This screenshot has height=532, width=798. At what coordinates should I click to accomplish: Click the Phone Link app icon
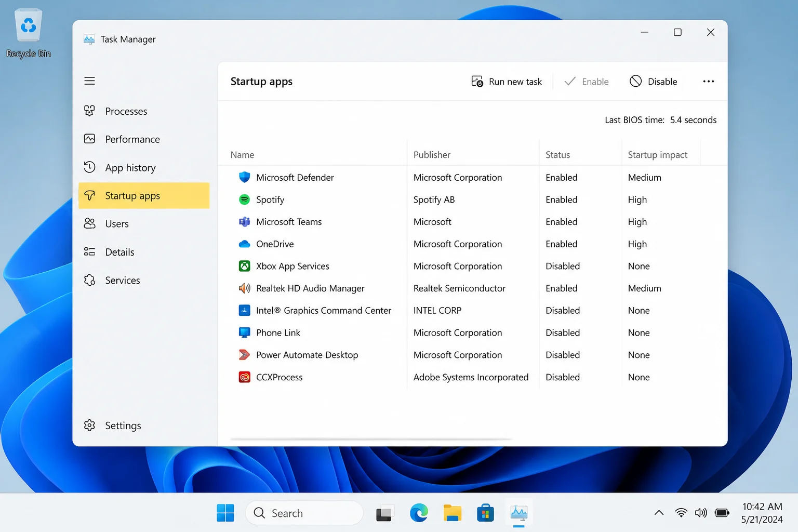pyautogui.click(x=244, y=332)
